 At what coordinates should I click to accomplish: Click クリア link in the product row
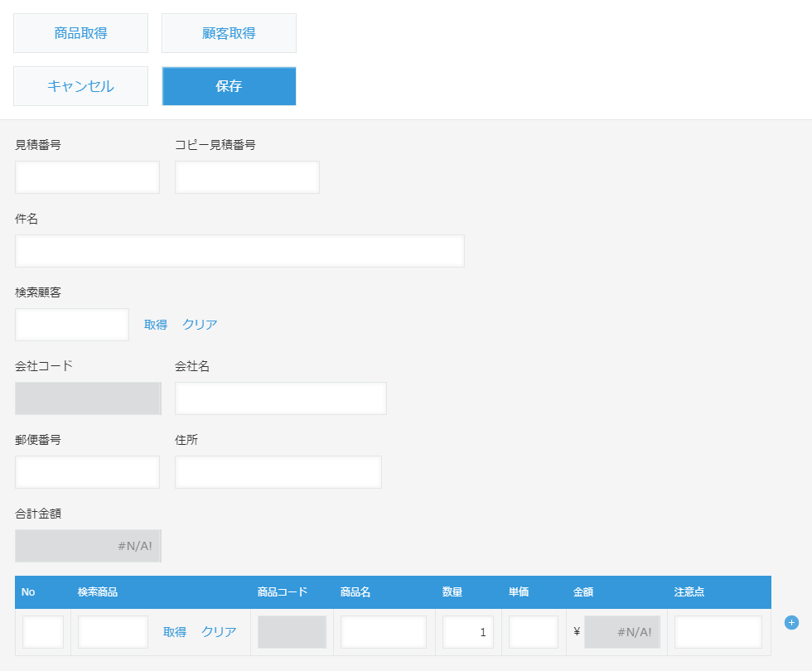tap(219, 631)
